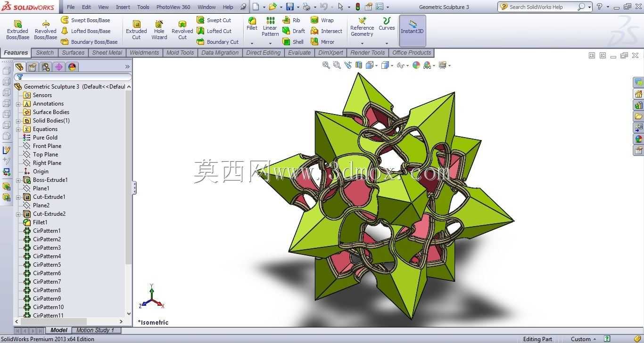Open the Hole Wizard
This screenshot has width=644, height=343.
pyautogui.click(x=159, y=30)
